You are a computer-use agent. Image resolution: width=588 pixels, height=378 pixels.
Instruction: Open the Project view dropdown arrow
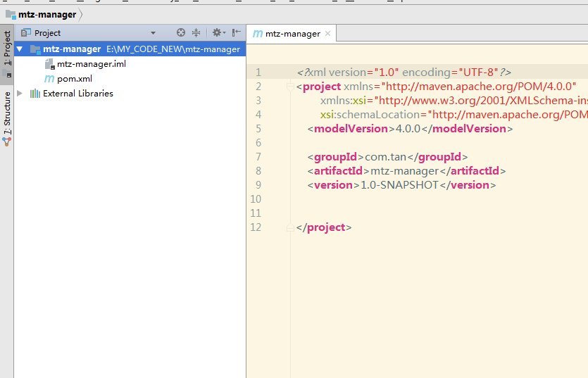point(153,33)
